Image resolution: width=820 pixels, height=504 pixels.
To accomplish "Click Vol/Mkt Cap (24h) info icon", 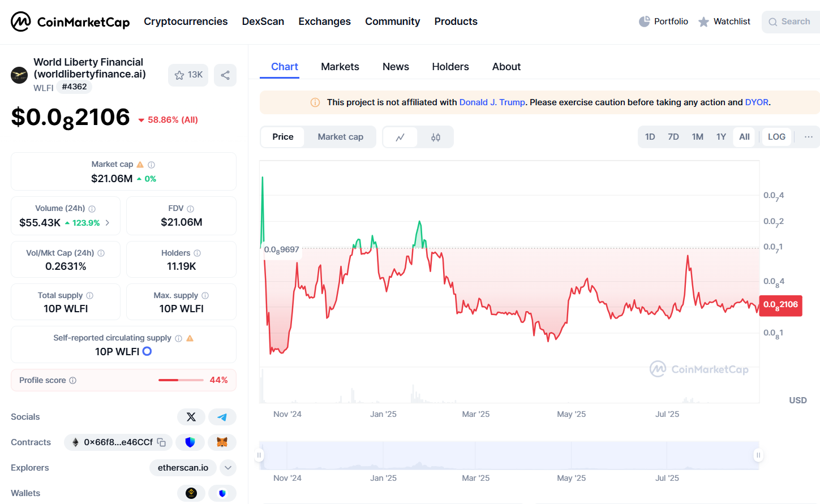I will 101,253.
